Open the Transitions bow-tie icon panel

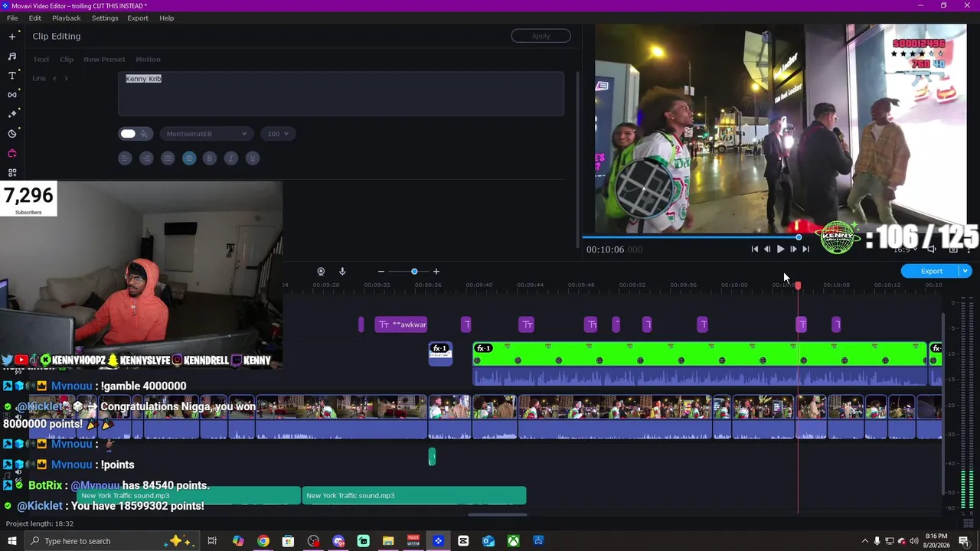(12, 95)
